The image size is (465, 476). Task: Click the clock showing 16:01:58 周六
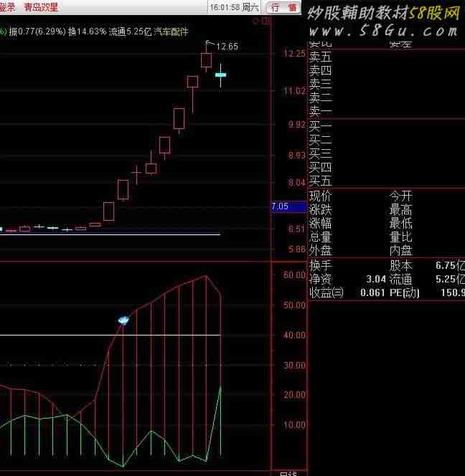point(235,7)
